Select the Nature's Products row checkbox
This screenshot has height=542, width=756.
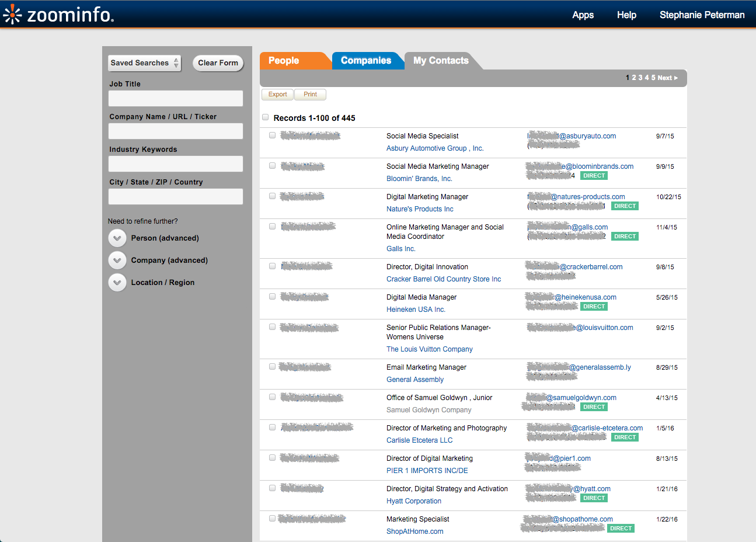pyautogui.click(x=272, y=196)
